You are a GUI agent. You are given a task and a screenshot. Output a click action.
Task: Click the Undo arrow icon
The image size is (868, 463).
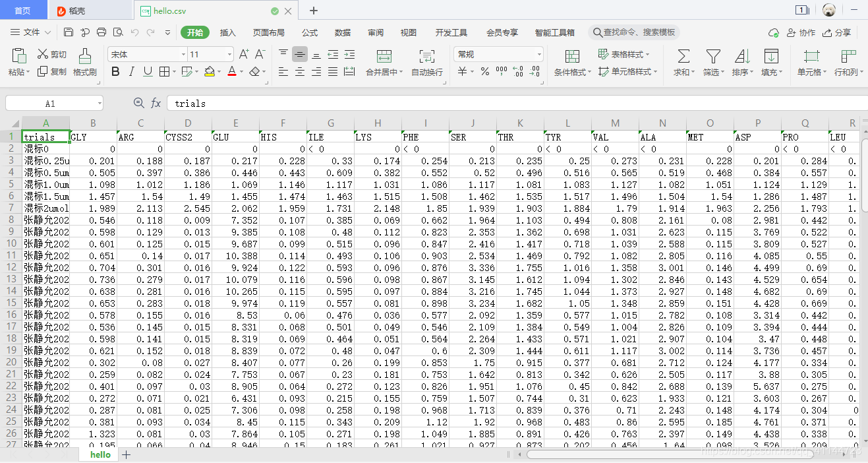point(134,32)
